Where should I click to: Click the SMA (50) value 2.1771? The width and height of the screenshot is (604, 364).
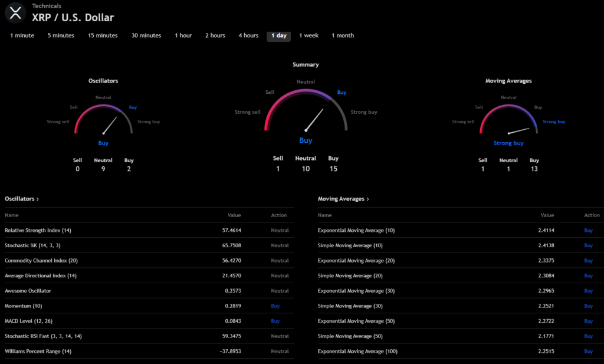point(546,336)
